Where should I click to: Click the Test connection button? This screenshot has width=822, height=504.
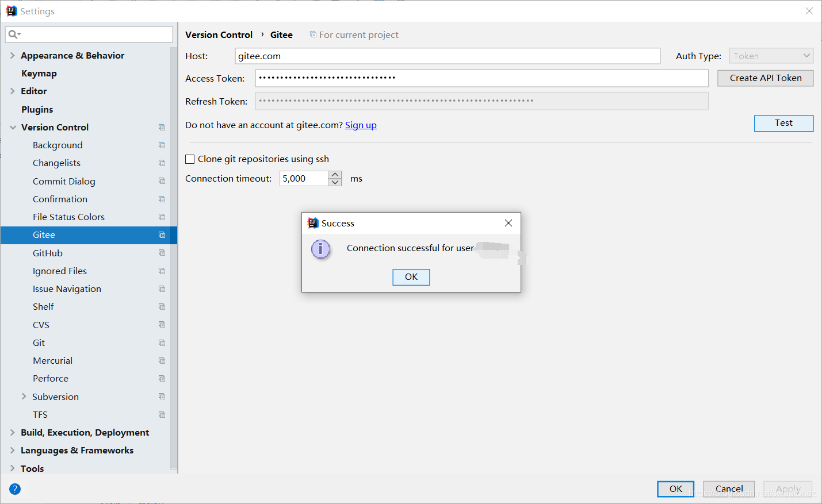784,123
